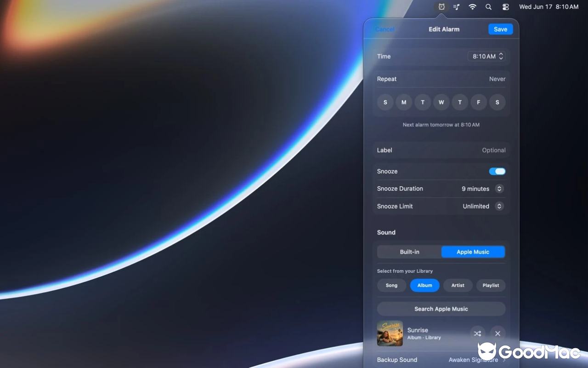Toggle Friday repeat day
The width and height of the screenshot is (588, 368).
479,102
